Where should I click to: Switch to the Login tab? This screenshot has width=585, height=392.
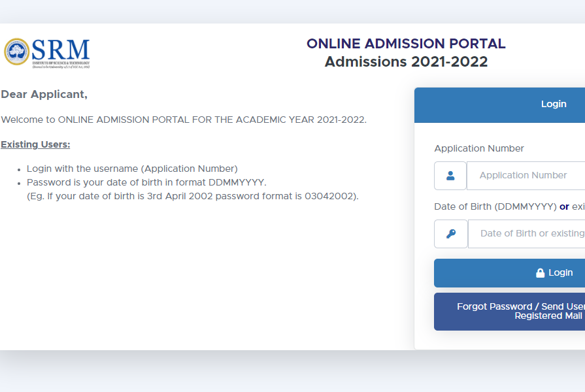(553, 104)
